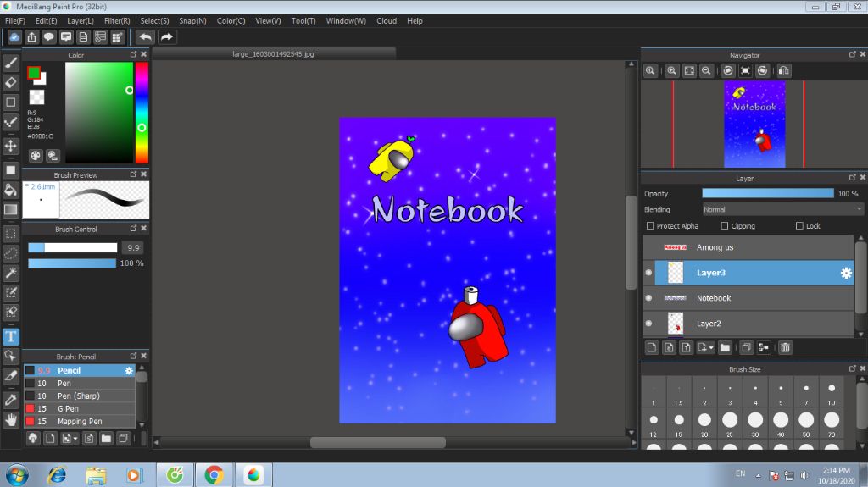Select the Move tool

tap(10, 146)
